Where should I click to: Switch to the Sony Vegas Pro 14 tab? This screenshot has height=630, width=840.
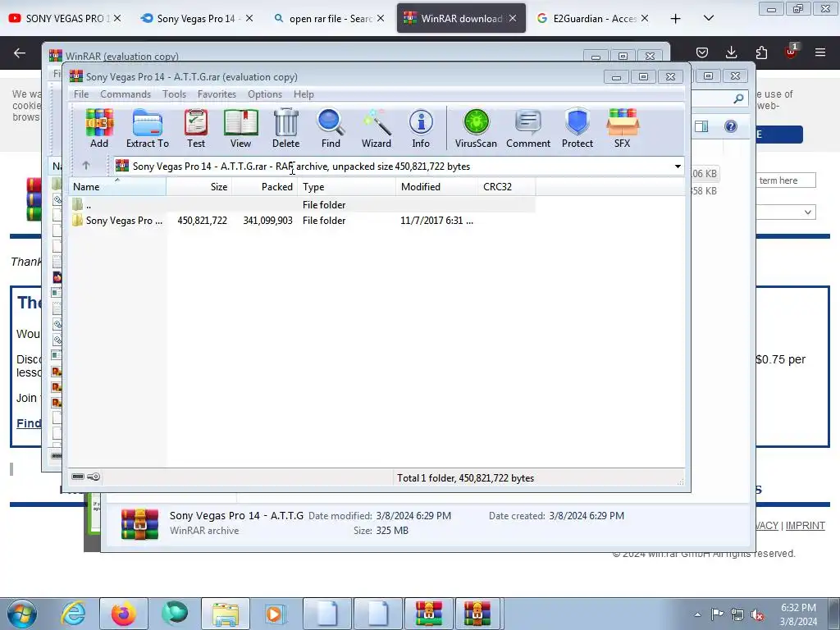195,18
